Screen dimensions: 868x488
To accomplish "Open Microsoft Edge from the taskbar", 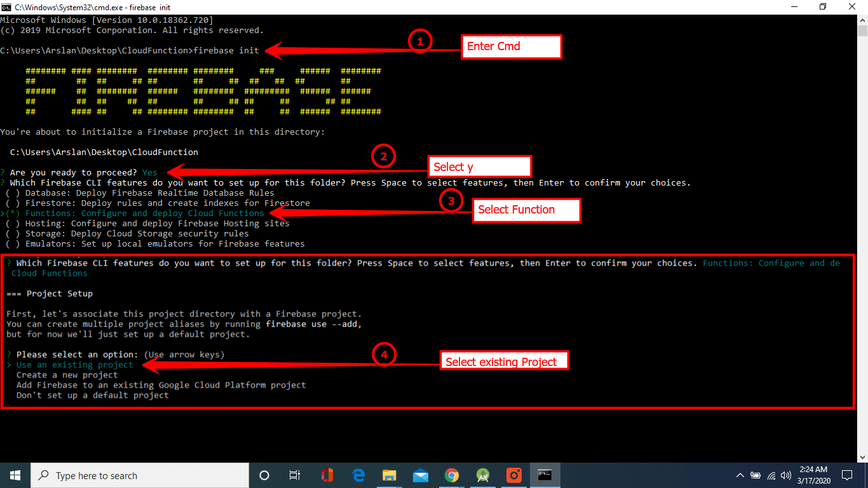I will pos(358,475).
